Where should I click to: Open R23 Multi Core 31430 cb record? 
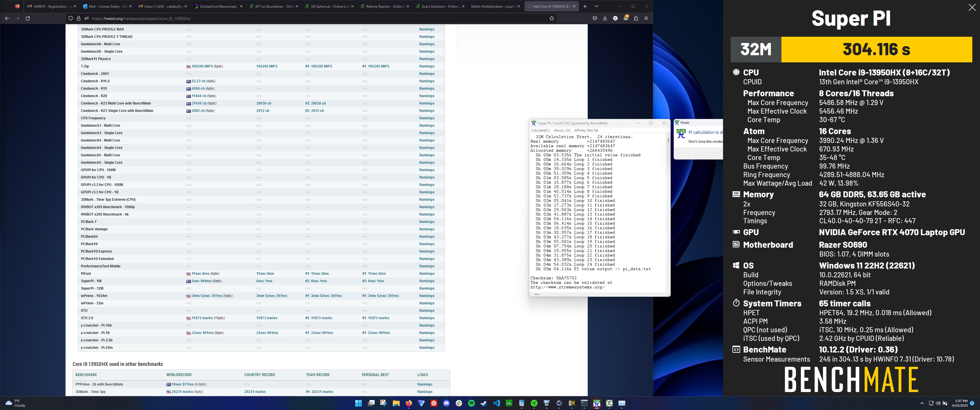[x=199, y=103]
